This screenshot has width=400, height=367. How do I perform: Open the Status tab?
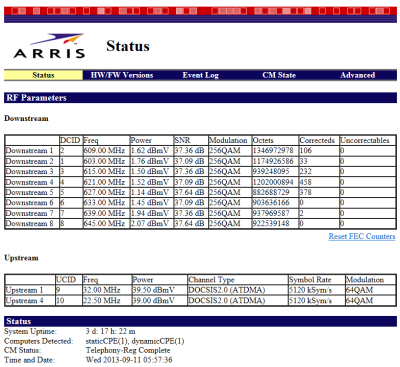coord(43,75)
